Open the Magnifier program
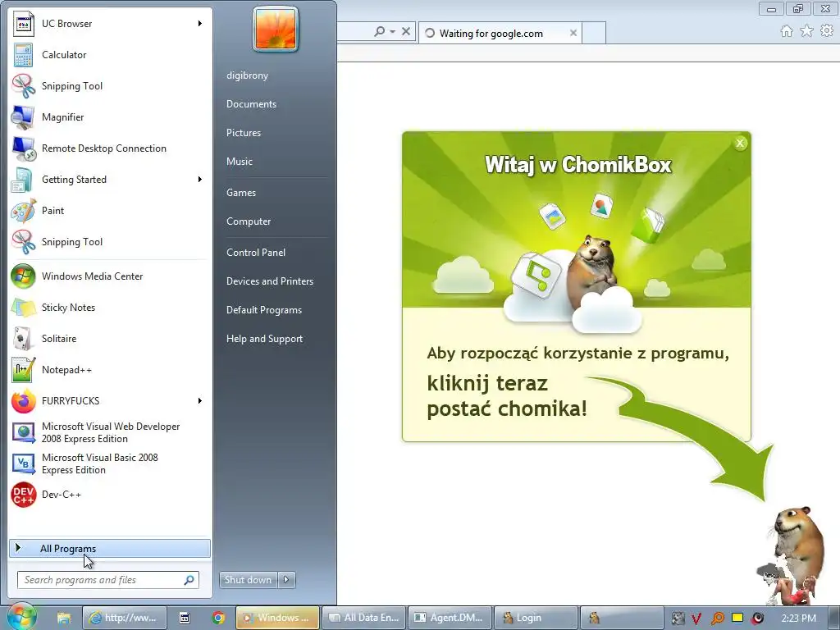This screenshot has height=630, width=840. (110, 116)
